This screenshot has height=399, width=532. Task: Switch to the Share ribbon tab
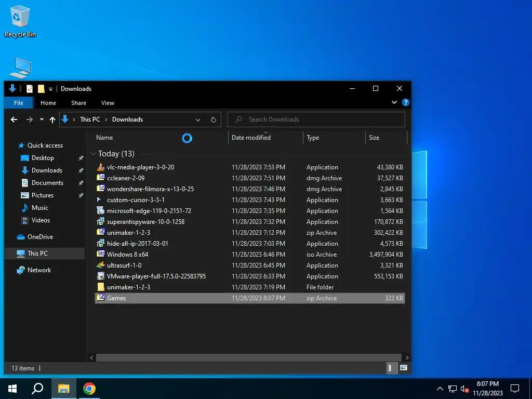(x=79, y=103)
